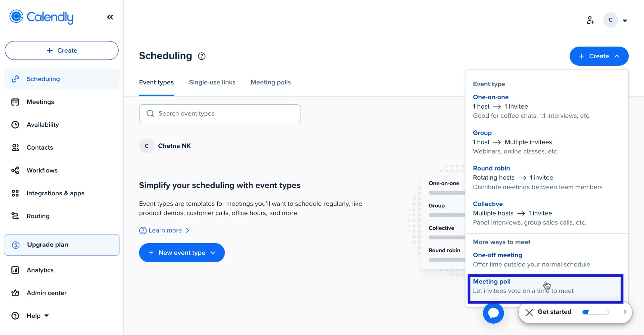Open Workflows from the sidebar
The height and width of the screenshot is (335, 644).
tap(42, 170)
